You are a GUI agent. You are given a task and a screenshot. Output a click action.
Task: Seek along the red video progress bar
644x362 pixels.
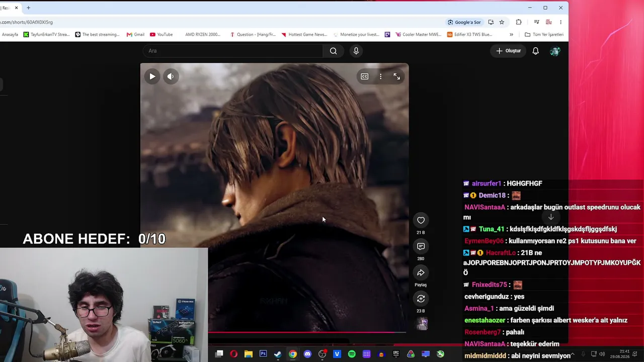[x=307, y=332]
